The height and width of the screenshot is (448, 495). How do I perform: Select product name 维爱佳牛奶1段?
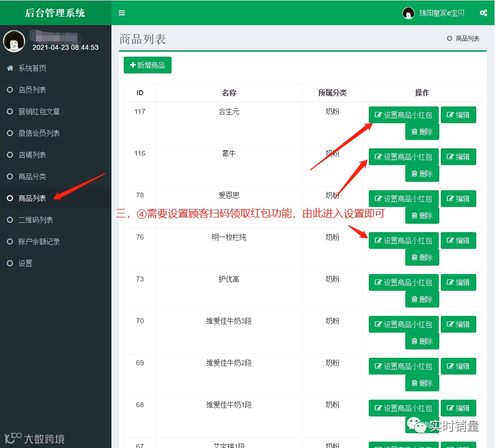point(229,405)
